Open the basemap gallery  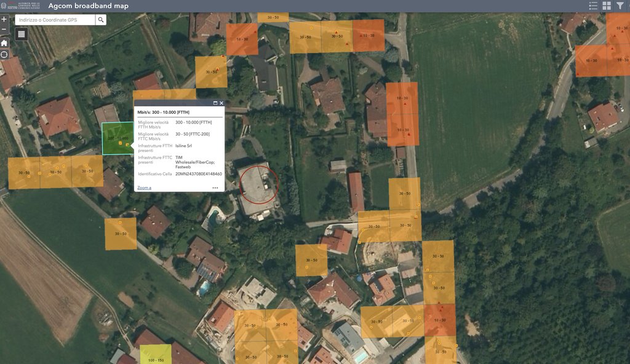coord(607,6)
